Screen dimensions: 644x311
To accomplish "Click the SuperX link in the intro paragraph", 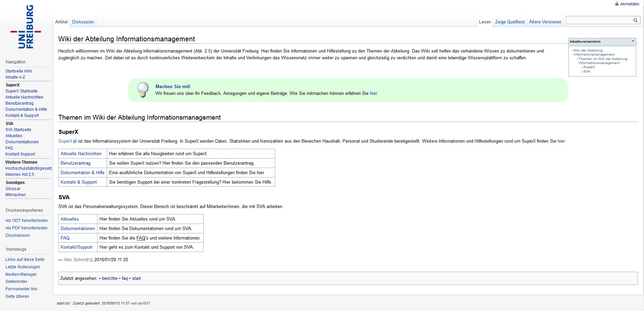I will [x=65, y=141].
